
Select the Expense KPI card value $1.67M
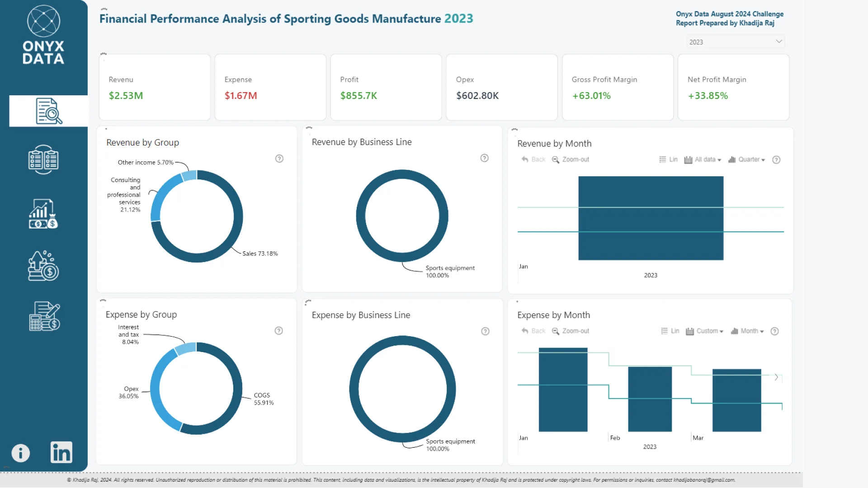tap(241, 96)
